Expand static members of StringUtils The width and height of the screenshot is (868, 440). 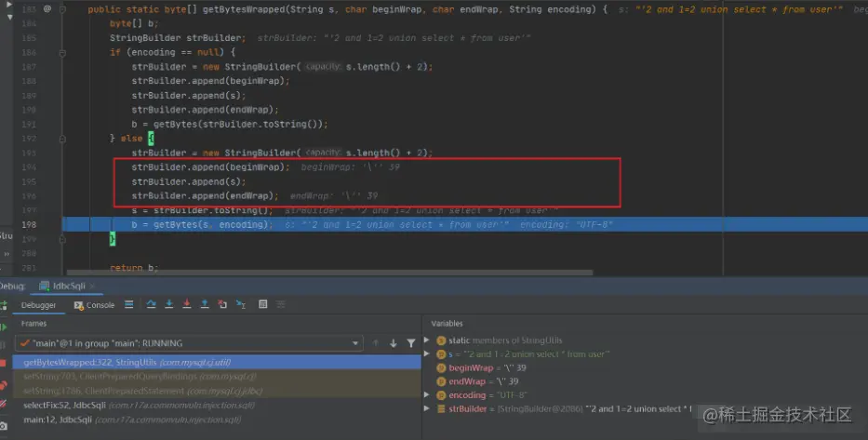coord(427,340)
